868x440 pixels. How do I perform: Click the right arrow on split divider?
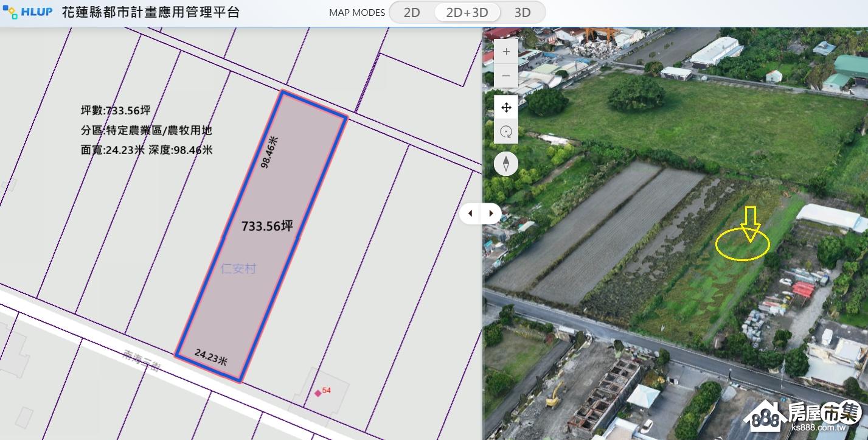tap(491, 214)
